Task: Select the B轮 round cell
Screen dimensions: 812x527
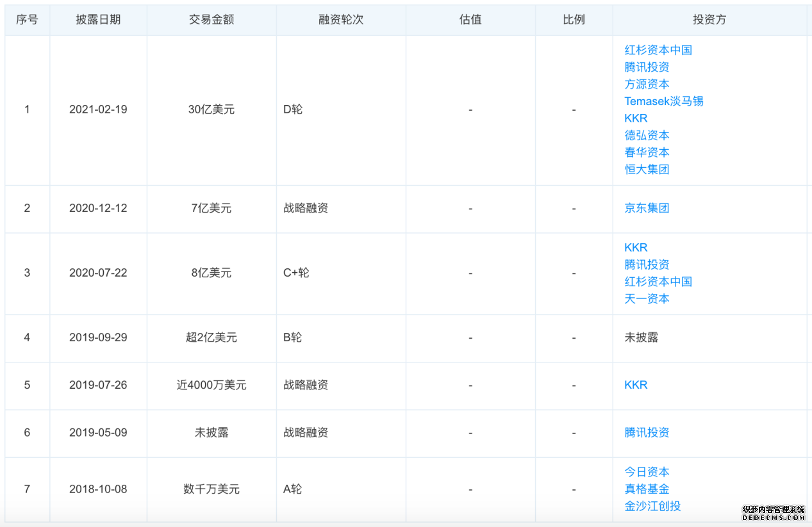Action: pyautogui.click(x=292, y=337)
